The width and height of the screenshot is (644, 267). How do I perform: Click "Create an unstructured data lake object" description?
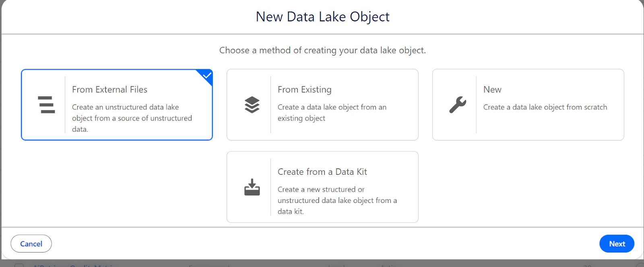click(132, 118)
